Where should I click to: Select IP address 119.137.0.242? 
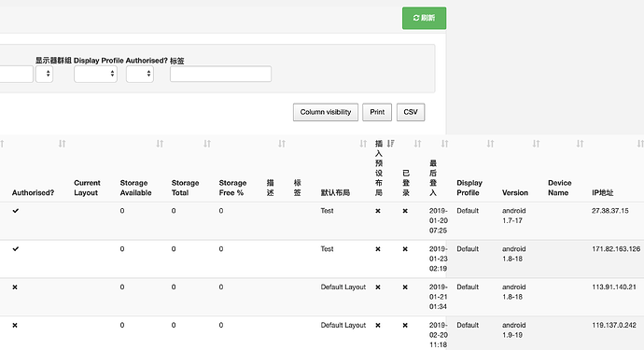tap(614, 326)
